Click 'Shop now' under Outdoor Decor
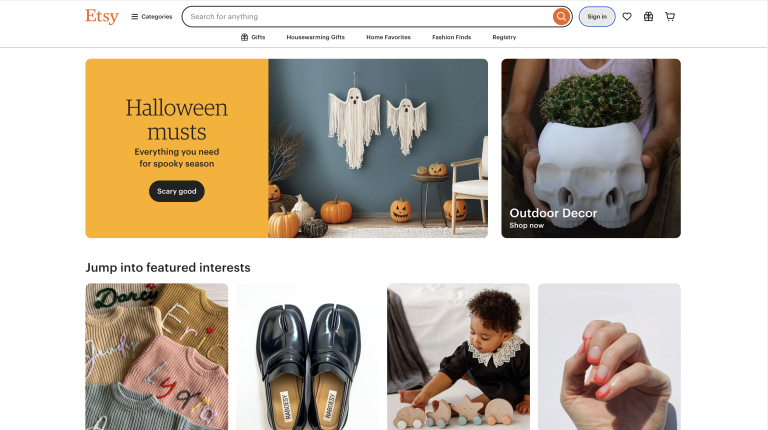The image size is (768, 430). pos(527,225)
